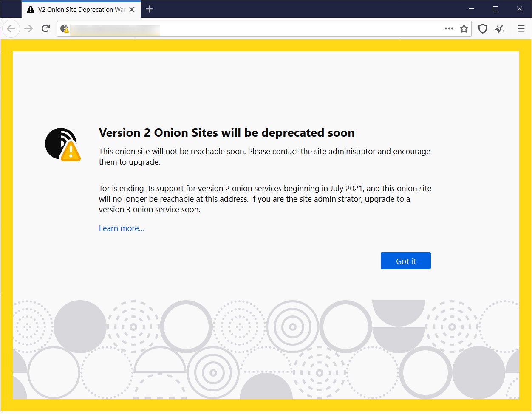Click the New Identity broom icon
This screenshot has height=414, width=532.
point(500,29)
